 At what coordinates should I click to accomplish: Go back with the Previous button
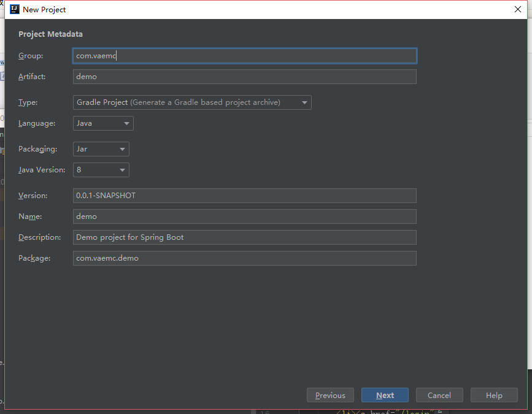coord(330,395)
